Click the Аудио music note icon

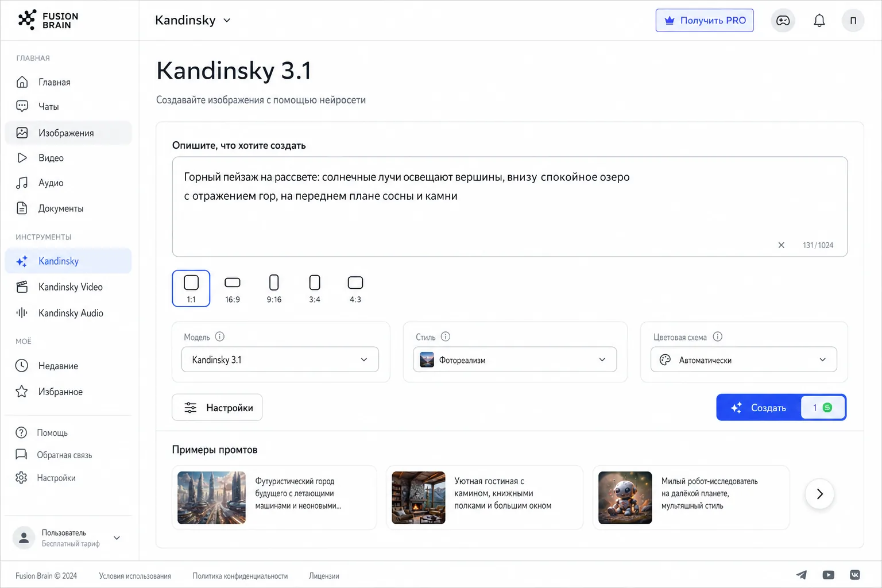tap(22, 183)
